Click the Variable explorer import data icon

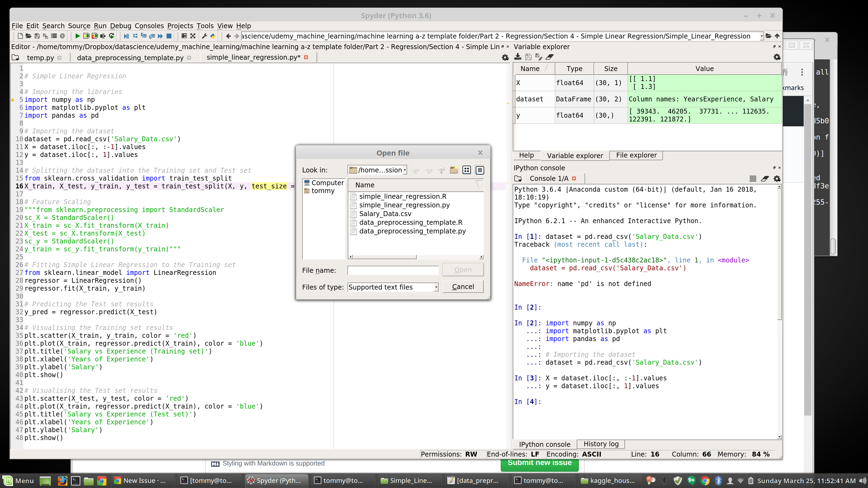pyautogui.click(x=518, y=57)
